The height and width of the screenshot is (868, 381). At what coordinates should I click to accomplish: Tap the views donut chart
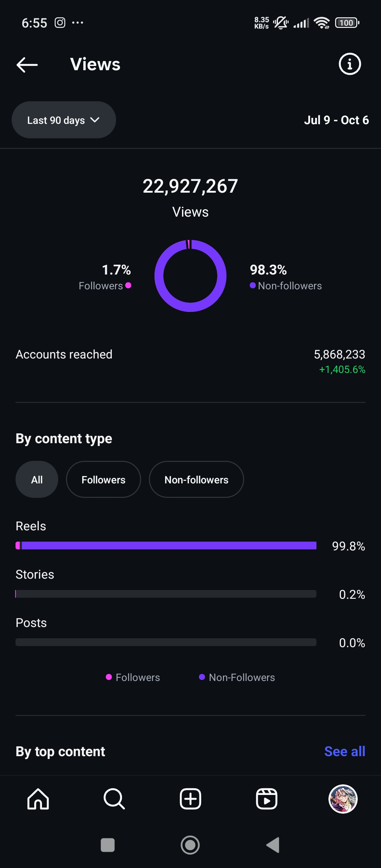click(x=190, y=276)
